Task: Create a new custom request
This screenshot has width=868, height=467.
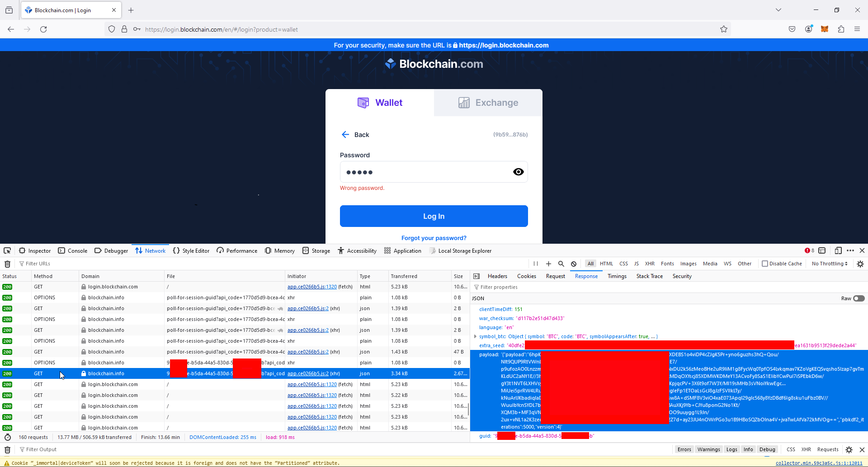Action: click(548, 264)
